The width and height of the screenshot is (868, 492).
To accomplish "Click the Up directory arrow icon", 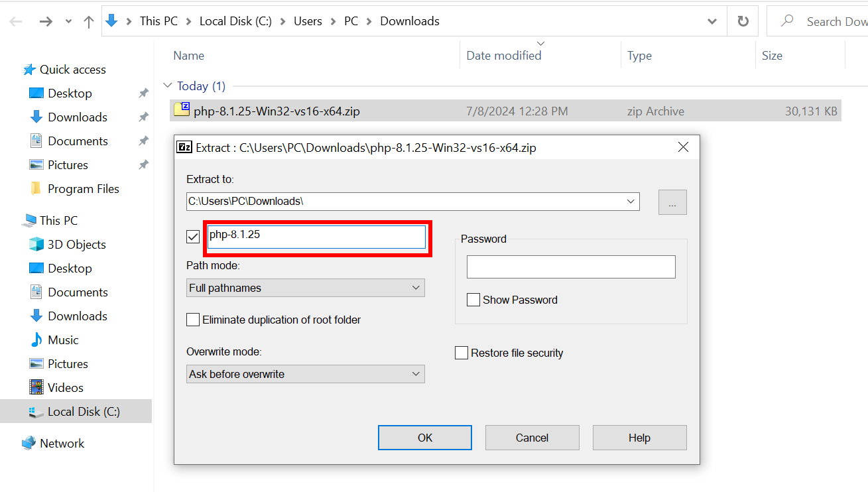I will [89, 21].
